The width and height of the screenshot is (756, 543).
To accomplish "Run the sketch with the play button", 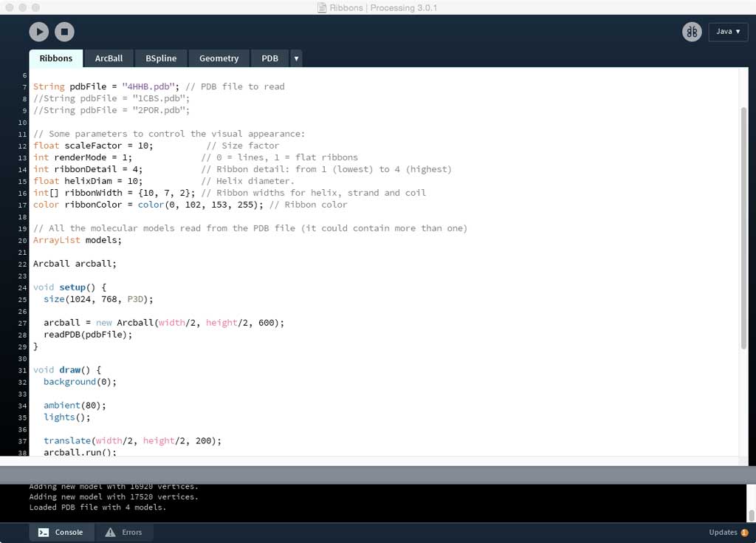I will pos(39,32).
